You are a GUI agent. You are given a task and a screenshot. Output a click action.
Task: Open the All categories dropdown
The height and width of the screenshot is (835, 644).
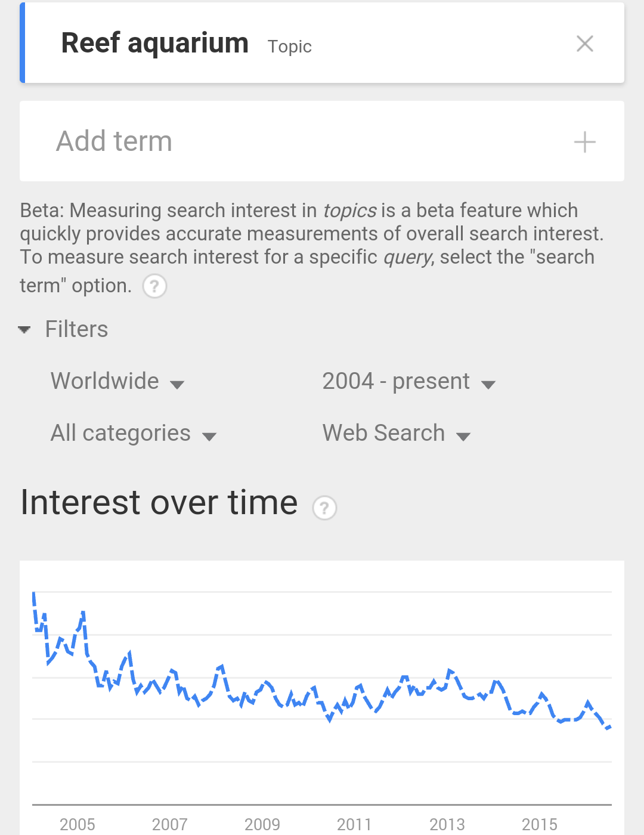point(134,434)
